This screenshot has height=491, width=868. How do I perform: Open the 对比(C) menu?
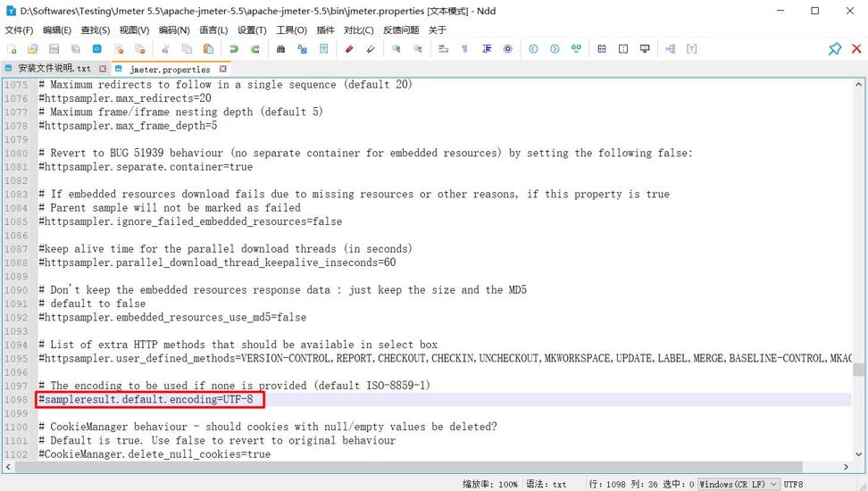(x=359, y=29)
